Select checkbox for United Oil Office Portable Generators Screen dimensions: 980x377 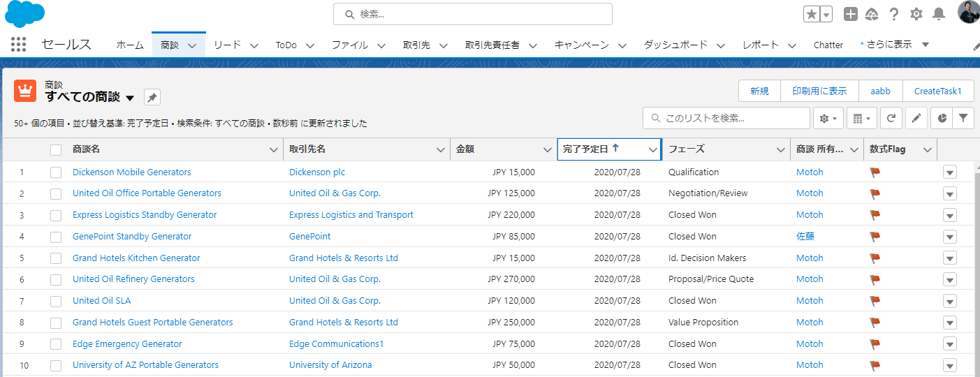click(x=56, y=193)
